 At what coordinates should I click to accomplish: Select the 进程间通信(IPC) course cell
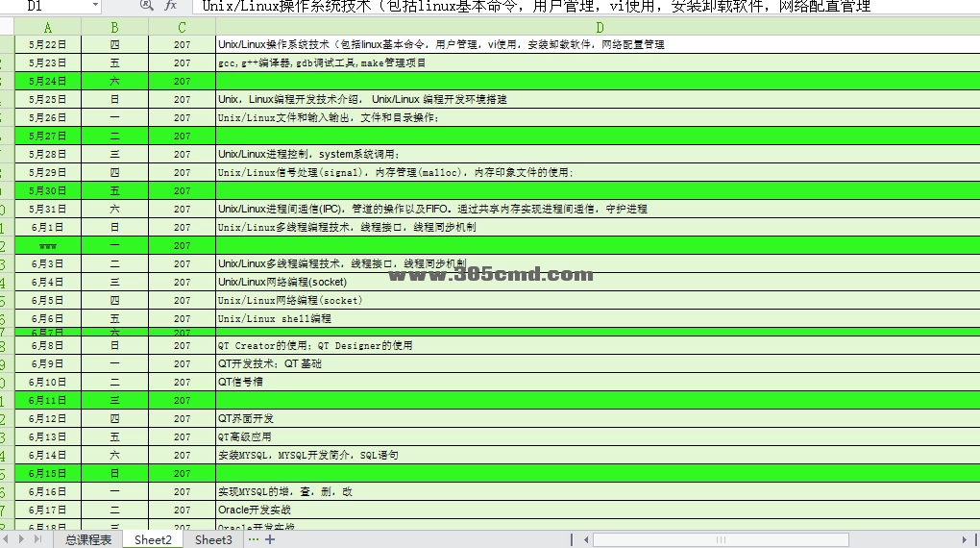pos(599,209)
